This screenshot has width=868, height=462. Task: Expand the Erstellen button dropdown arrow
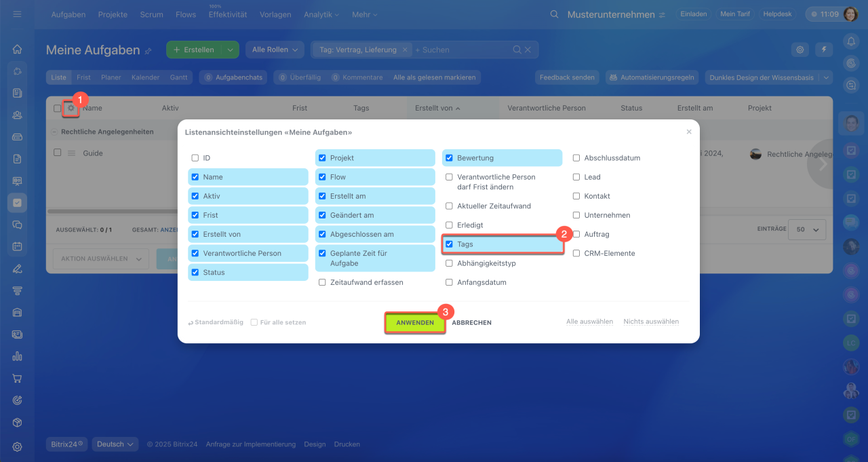click(x=231, y=50)
